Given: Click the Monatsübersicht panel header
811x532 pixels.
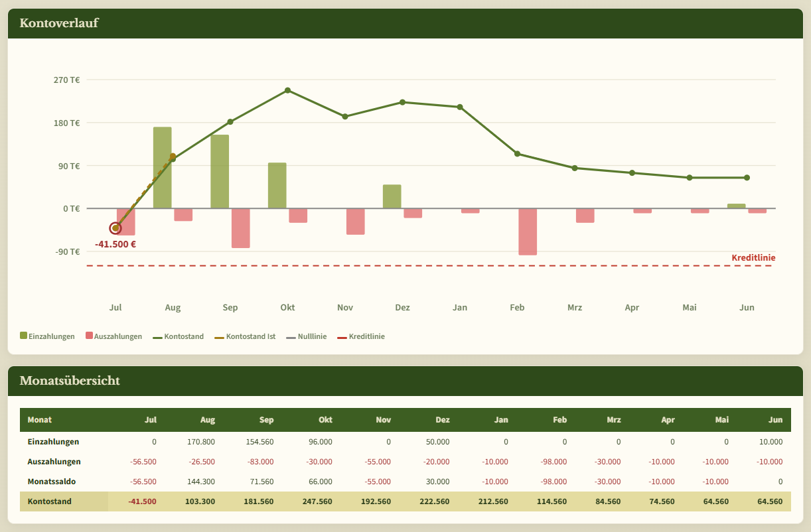Looking at the screenshot, I should pyautogui.click(x=405, y=381).
